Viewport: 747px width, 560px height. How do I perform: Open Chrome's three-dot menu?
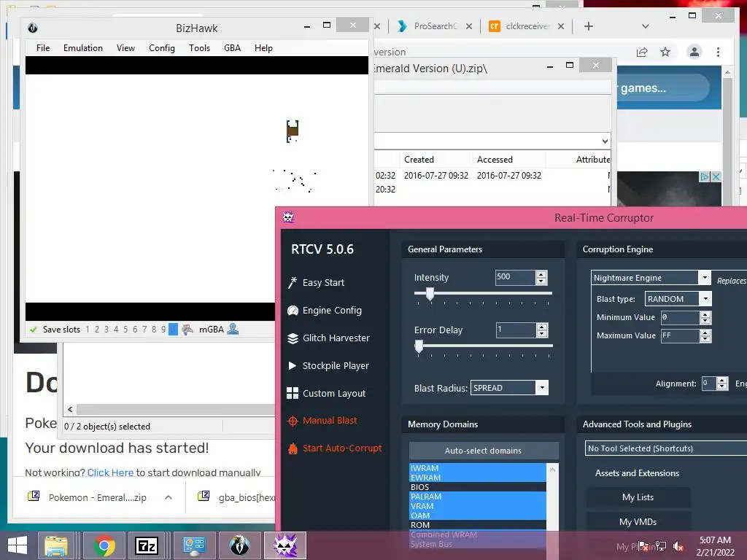(718, 52)
